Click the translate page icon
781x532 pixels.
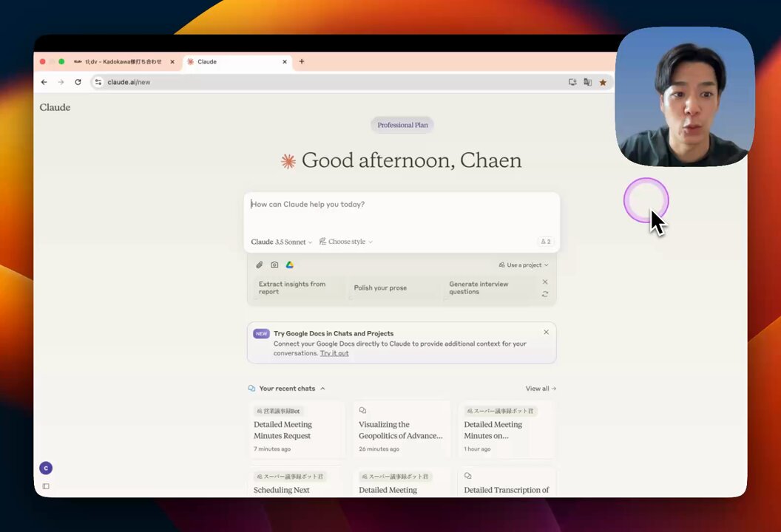pyautogui.click(x=588, y=82)
